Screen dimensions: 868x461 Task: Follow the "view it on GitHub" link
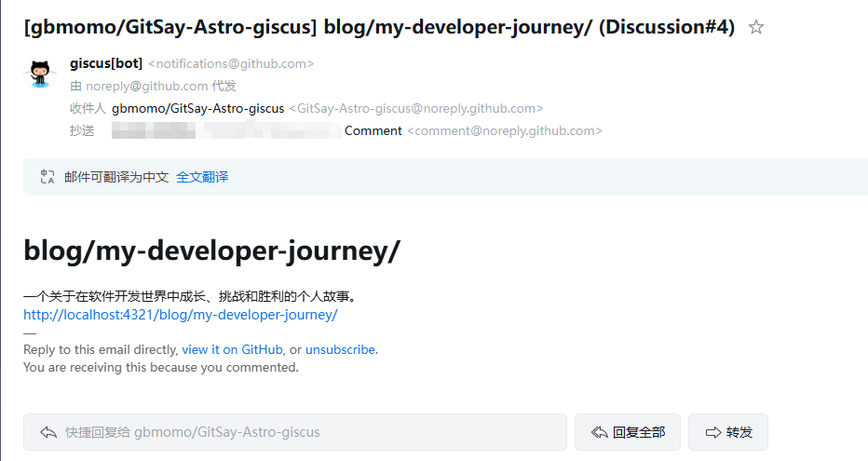(x=232, y=350)
